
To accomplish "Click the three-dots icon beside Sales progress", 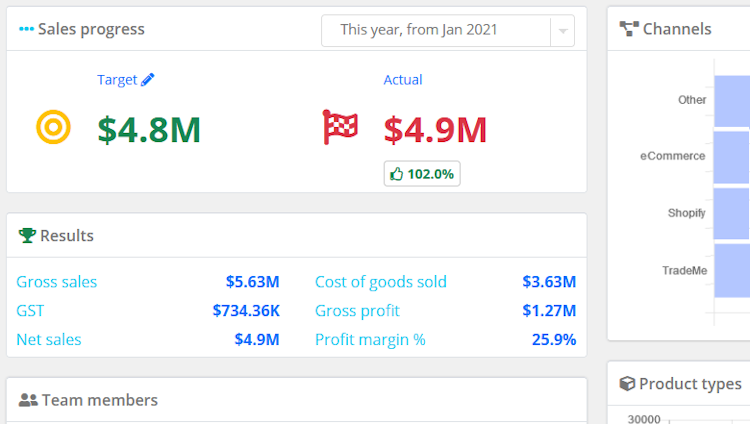I will 26,29.
